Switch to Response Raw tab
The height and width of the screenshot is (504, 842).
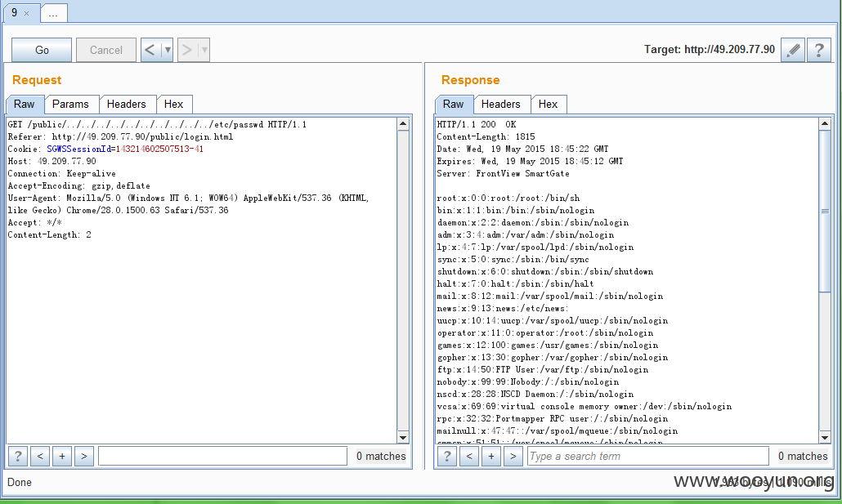point(453,104)
